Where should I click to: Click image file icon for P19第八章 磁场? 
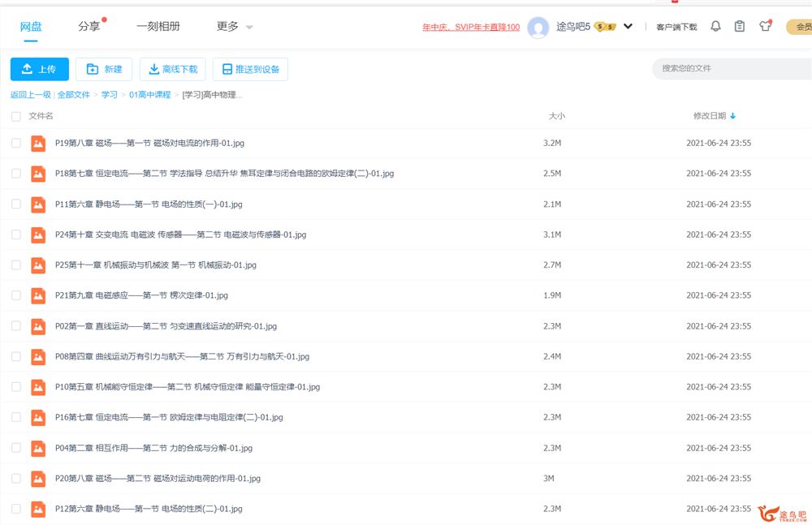point(38,143)
